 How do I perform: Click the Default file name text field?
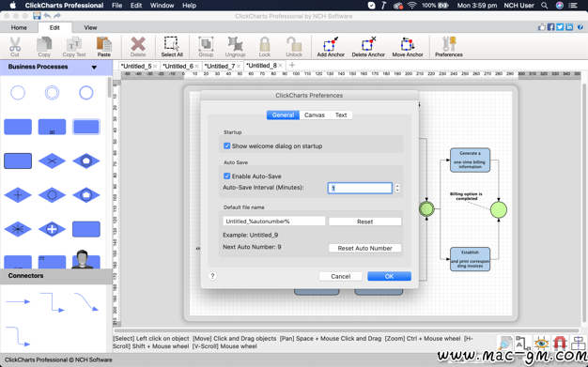tap(274, 222)
